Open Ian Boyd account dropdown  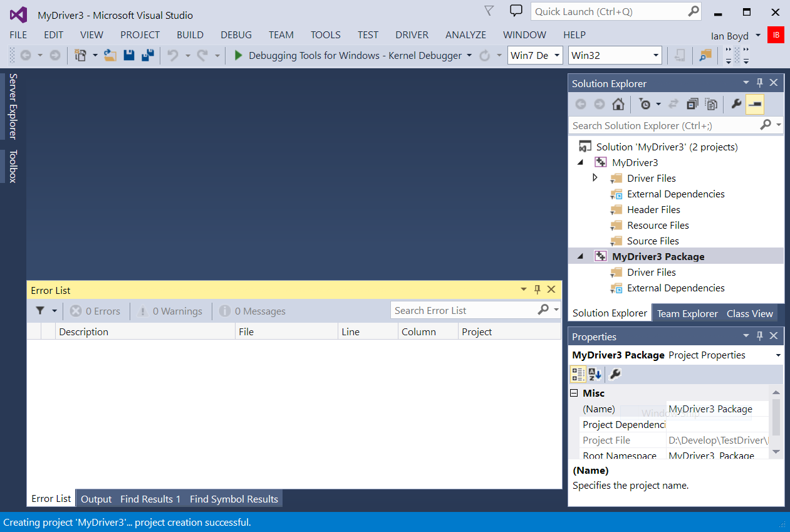click(x=758, y=36)
